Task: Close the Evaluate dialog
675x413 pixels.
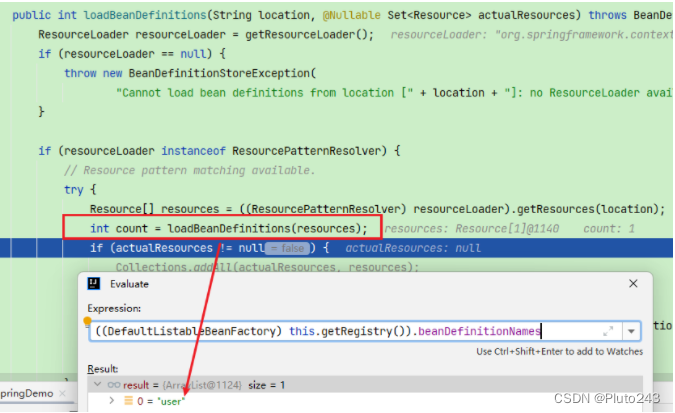Action: click(633, 283)
